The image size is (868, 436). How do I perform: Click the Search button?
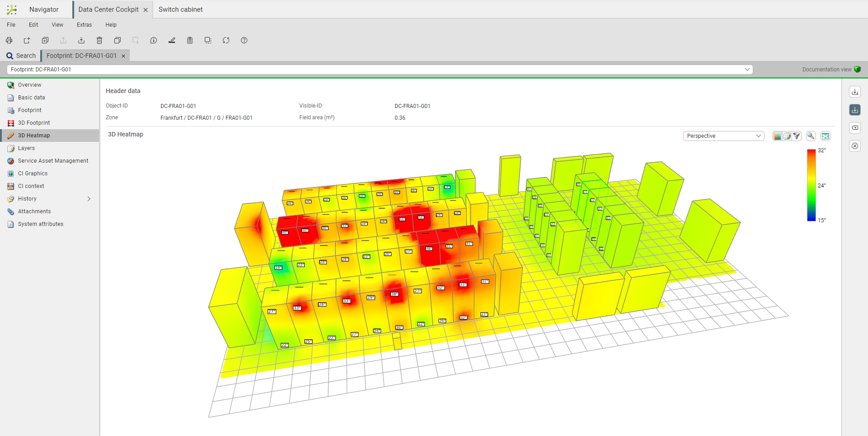(21, 55)
